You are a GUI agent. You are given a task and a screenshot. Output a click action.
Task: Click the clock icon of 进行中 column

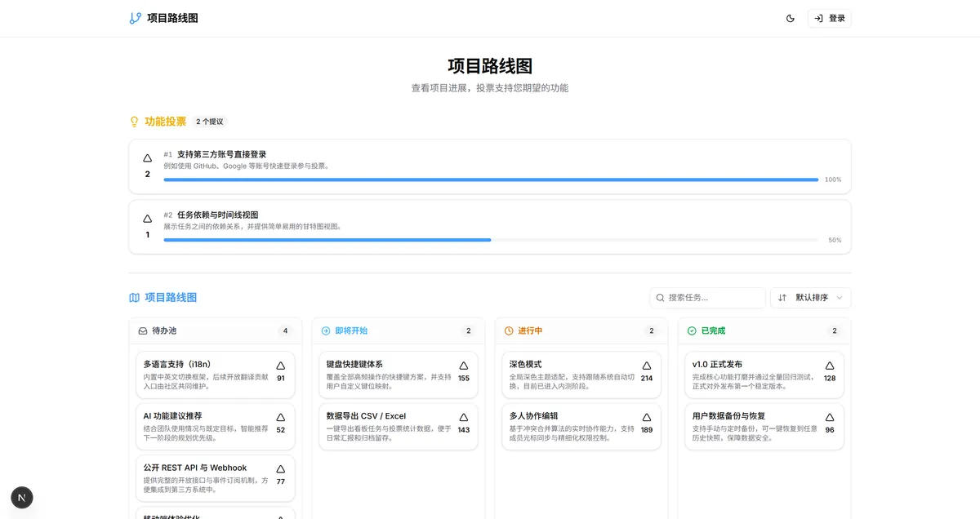pyautogui.click(x=509, y=330)
